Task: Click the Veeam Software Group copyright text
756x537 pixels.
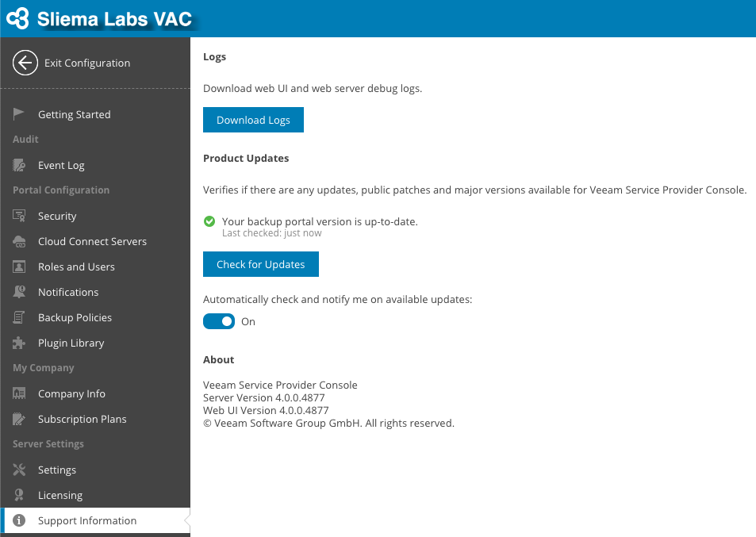Action: click(328, 424)
